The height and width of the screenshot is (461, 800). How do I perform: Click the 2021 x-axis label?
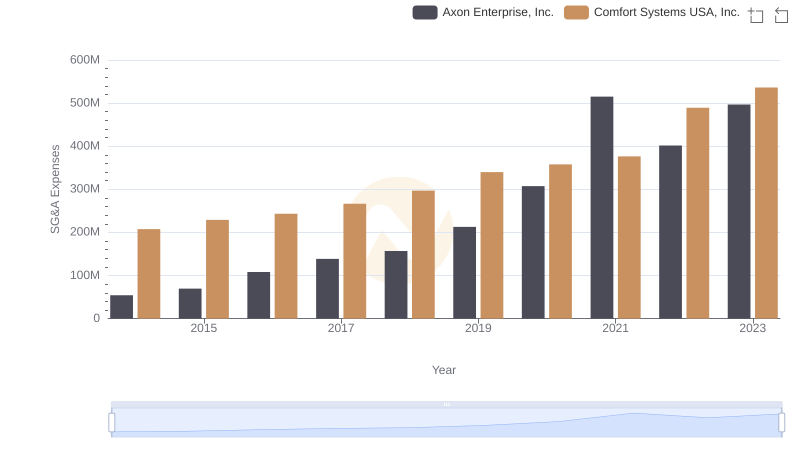click(615, 328)
